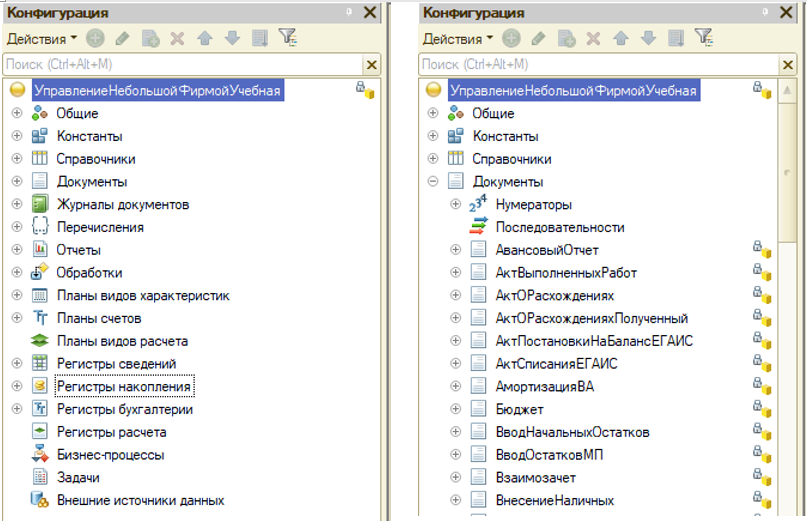Viewport: 807px width, 521px height.
Task: Select АктВыполненныхРабот document
Action: (x=566, y=273)
